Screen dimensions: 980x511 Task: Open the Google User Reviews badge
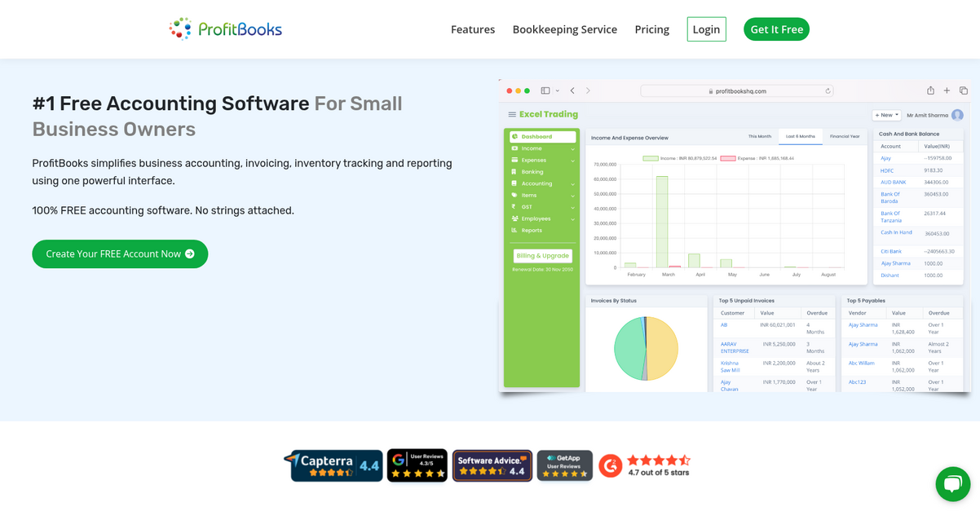click(417, 465)
